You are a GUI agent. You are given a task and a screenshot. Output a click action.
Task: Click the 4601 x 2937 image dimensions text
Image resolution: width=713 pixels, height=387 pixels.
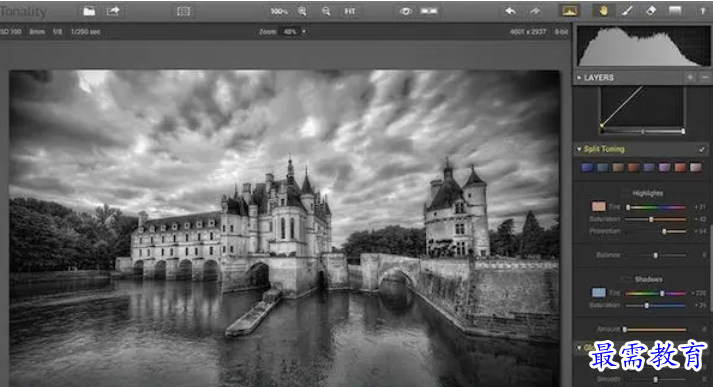(x=528, y=32)
